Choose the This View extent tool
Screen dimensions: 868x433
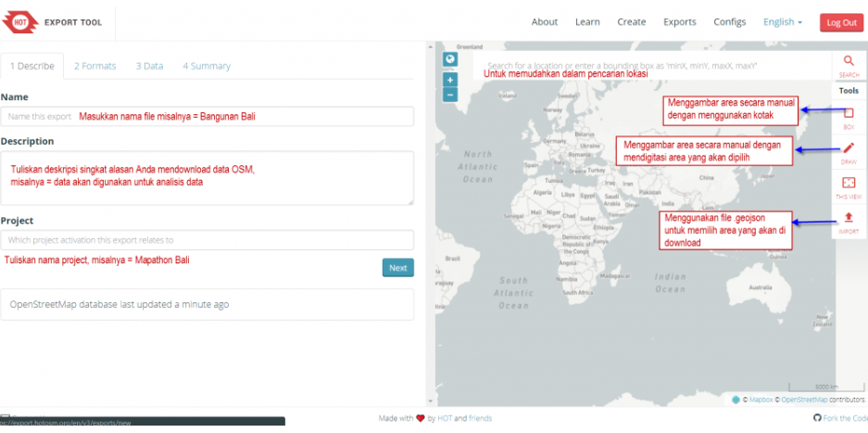[849, 185]
